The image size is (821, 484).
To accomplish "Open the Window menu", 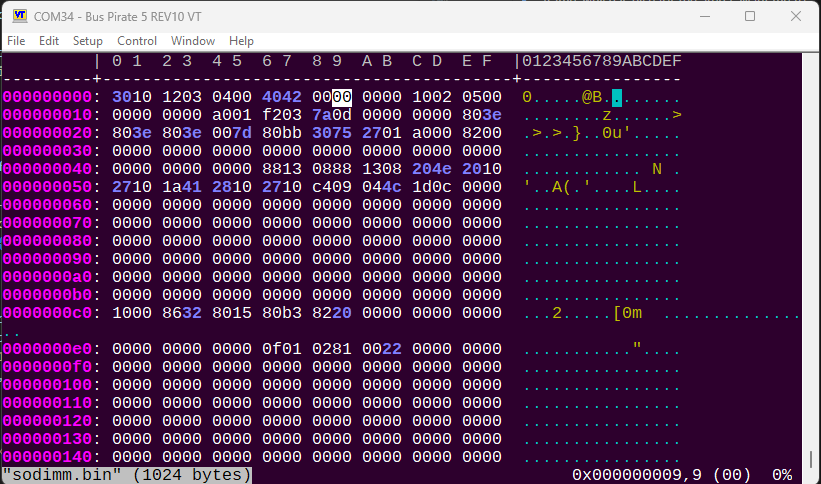I will tap(193, 41).
